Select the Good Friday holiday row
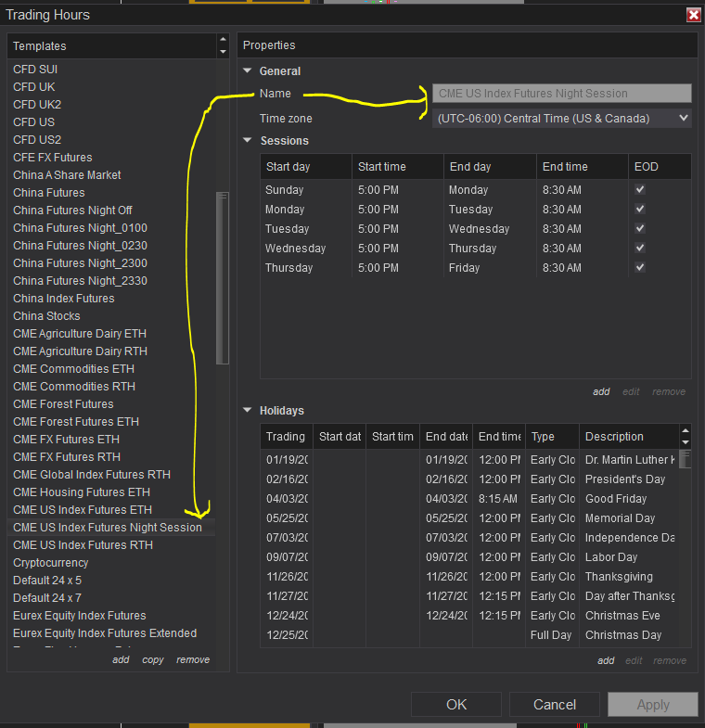The image size is (705, 728). [469, 499]
